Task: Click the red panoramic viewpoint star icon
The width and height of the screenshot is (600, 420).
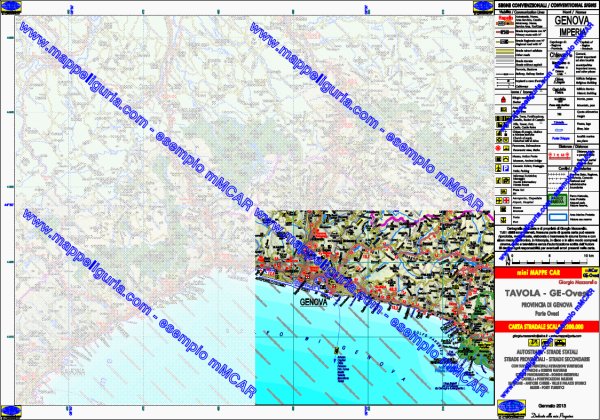Action: [x=498, y=148]
